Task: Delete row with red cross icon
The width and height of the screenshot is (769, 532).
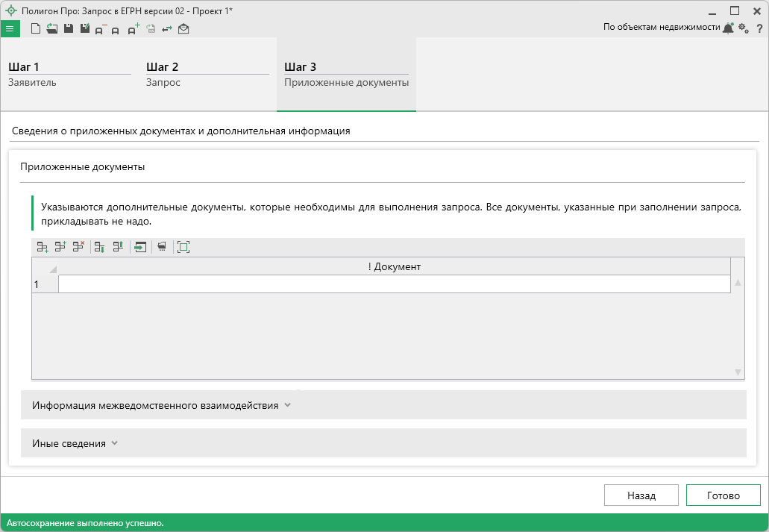Action: 78,247
